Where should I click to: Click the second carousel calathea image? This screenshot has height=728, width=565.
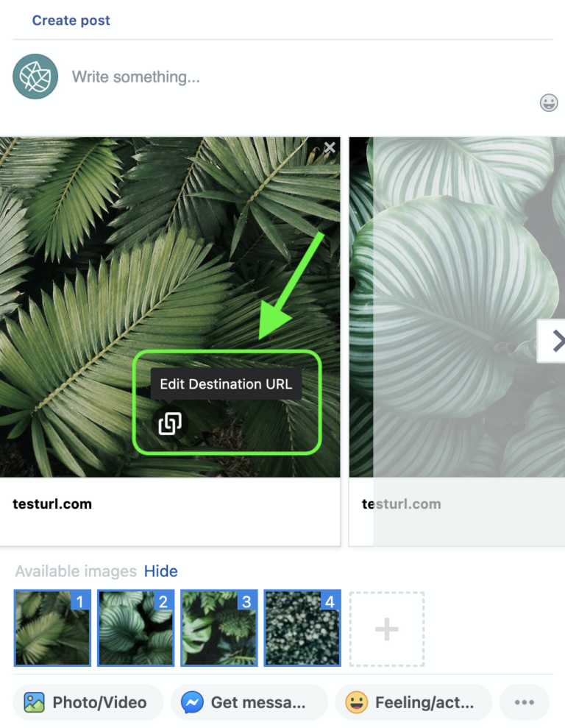tap(457, 307)
